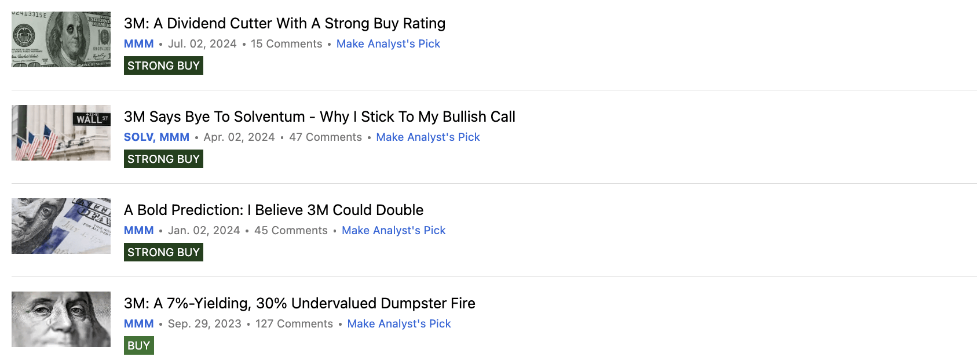Open the 15 Comments link
Screen dimensions: 980x364
pyautogui.click(x=286, y=44)
